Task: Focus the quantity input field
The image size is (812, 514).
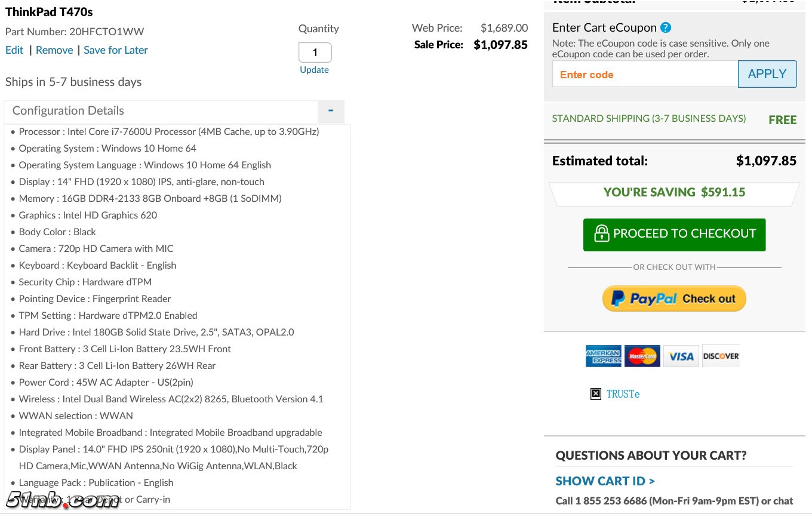Action: [315, 53]
